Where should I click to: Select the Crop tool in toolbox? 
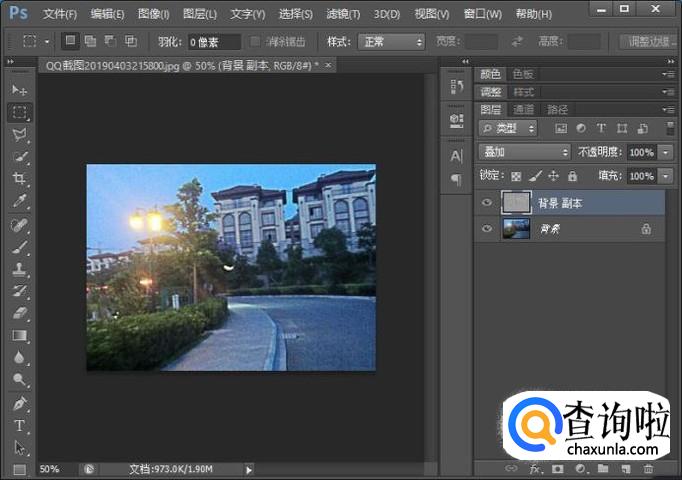click(x=20, y=179)
